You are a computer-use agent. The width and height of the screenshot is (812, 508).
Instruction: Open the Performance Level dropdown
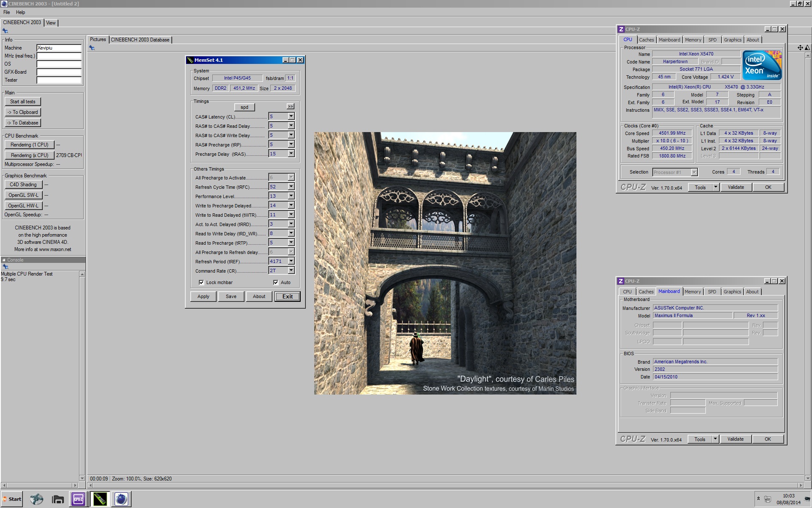(291, 196)
